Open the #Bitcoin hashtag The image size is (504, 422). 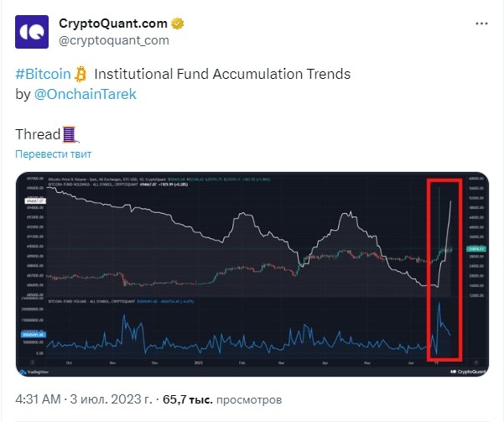click(x=43, y=74)
